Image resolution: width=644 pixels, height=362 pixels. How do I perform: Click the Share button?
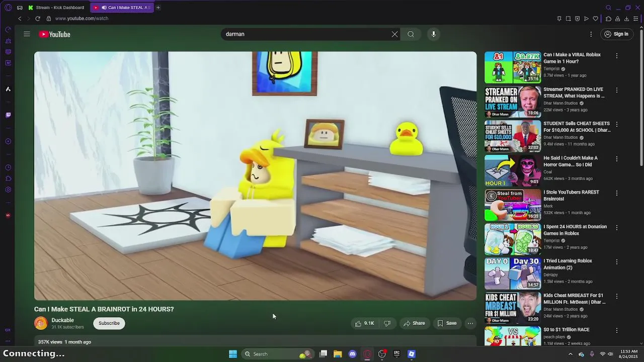(414, 323)
